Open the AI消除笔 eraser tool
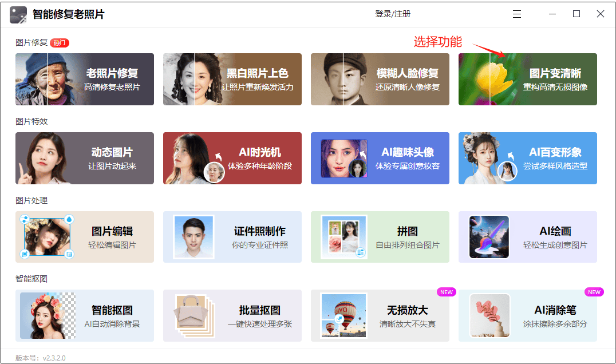Screen dimensions: 616x364 coord(528,316)
